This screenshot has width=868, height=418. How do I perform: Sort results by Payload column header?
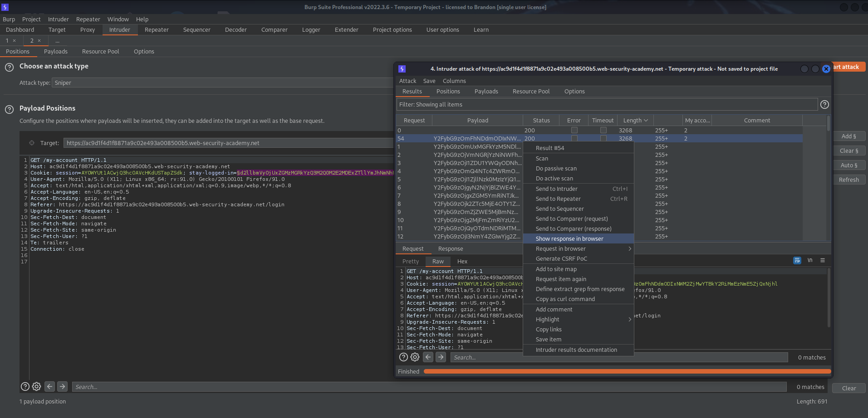point(478,120)
